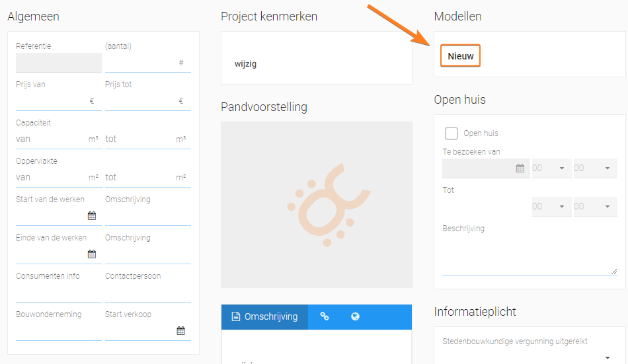Click the Referentie field
This screenshot has width=628, height=364.
pos(58,63)
